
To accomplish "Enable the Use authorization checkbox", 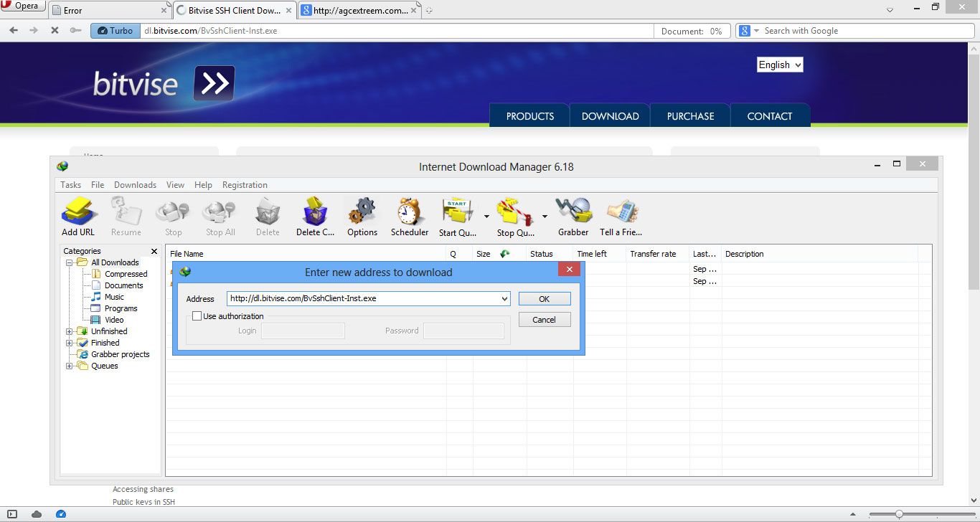I will 197,315.
